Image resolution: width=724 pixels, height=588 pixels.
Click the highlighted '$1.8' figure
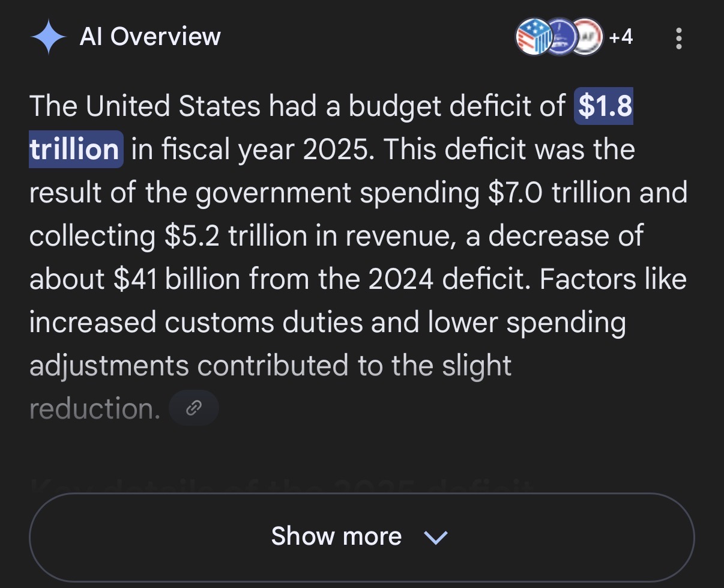pyautogui.click(x=605, y=106)
